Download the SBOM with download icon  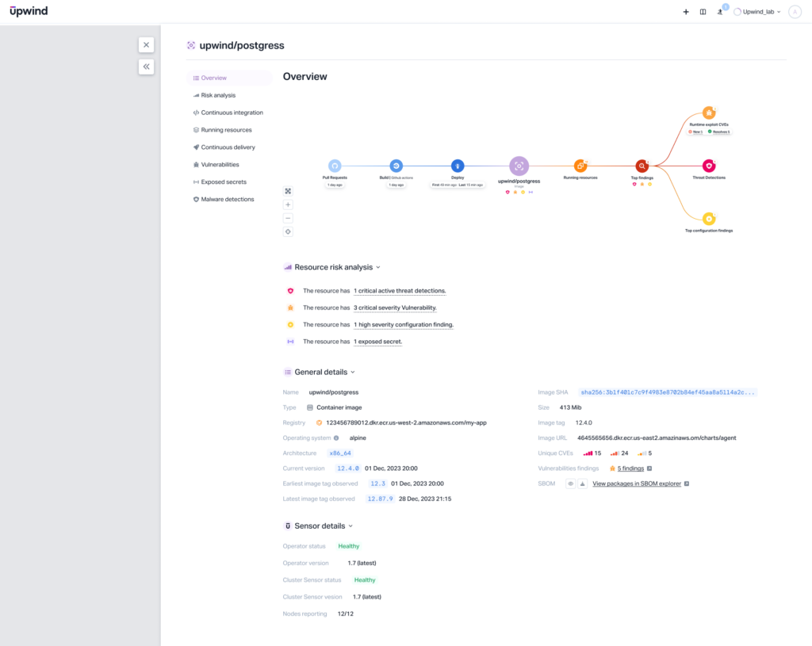click(583, 484)
